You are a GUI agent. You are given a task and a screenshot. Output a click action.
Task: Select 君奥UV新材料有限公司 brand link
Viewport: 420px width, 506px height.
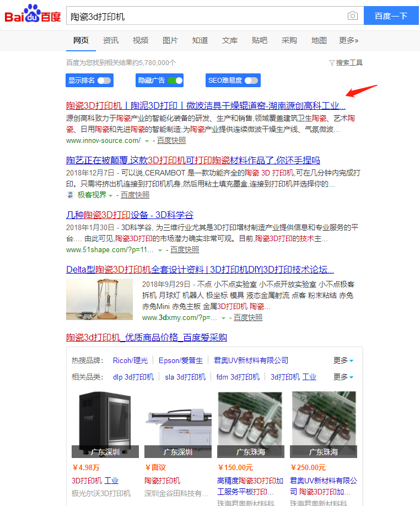(251, 360)
